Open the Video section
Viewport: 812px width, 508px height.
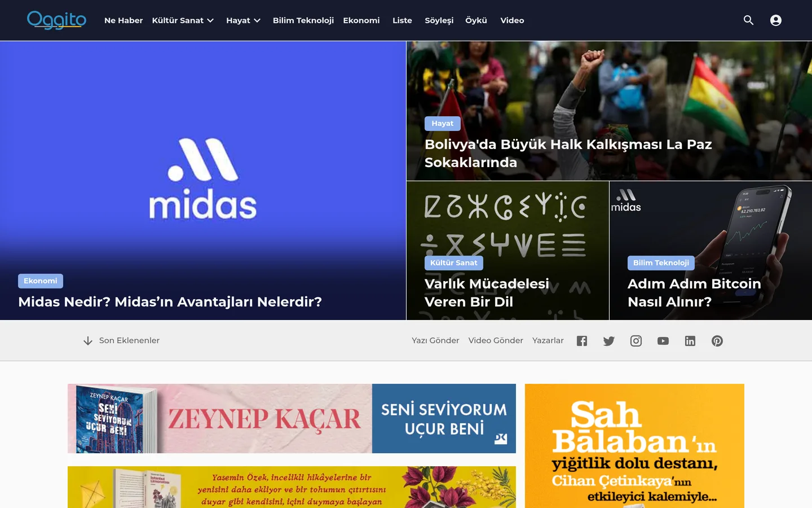click(x=512, y=20)
